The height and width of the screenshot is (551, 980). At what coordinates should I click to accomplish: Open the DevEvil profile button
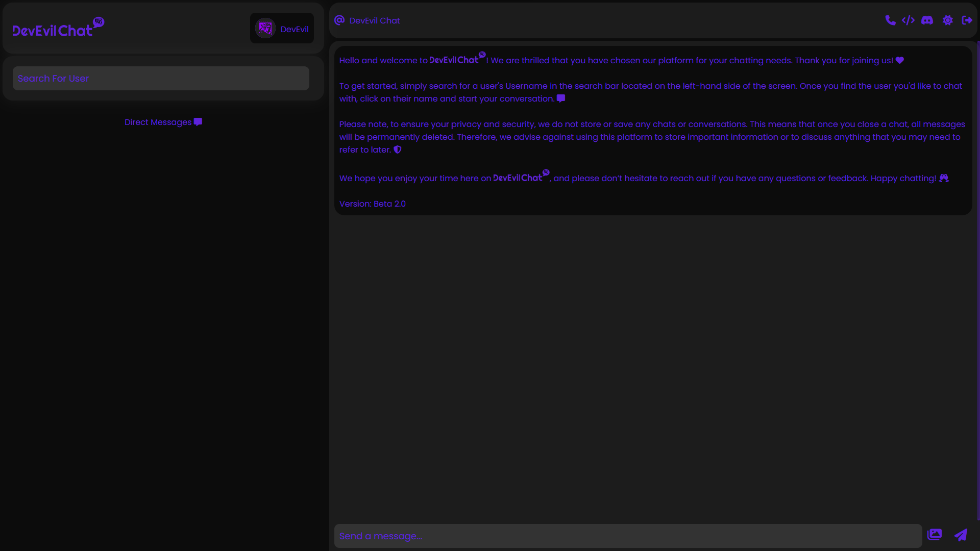point(281,28)
